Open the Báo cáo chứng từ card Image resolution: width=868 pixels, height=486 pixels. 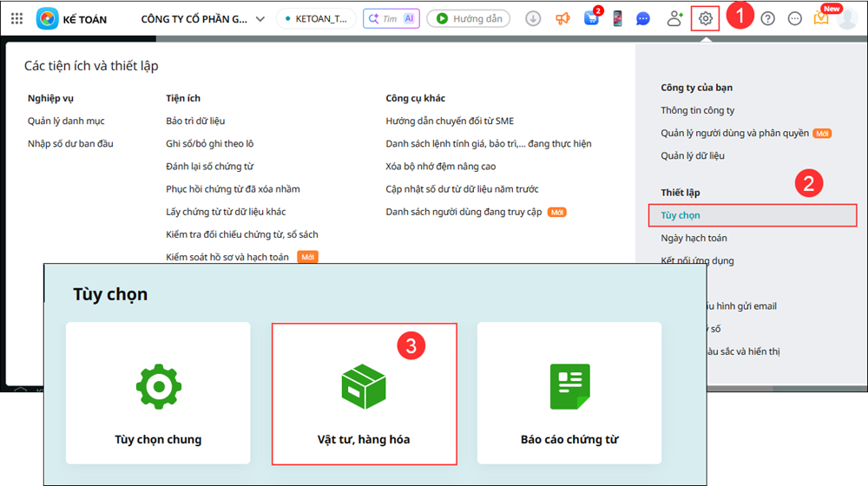click(x=569, y=394)
